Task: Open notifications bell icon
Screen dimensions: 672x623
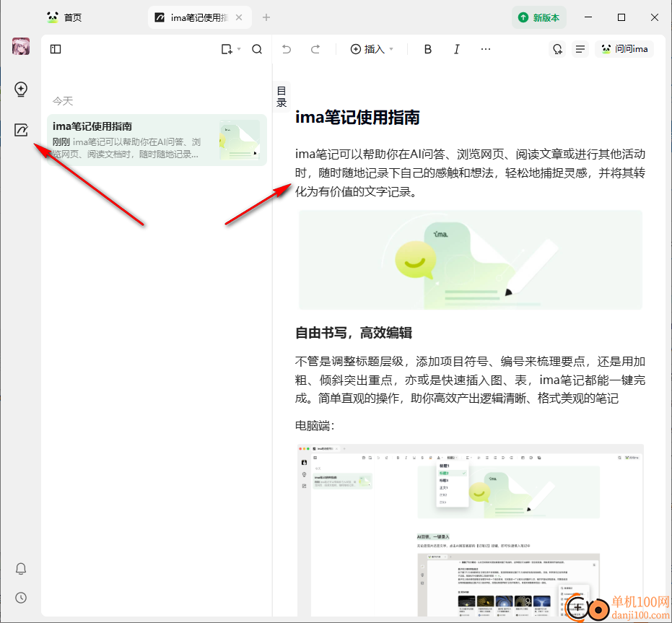Action: click(x=20, y=569)
